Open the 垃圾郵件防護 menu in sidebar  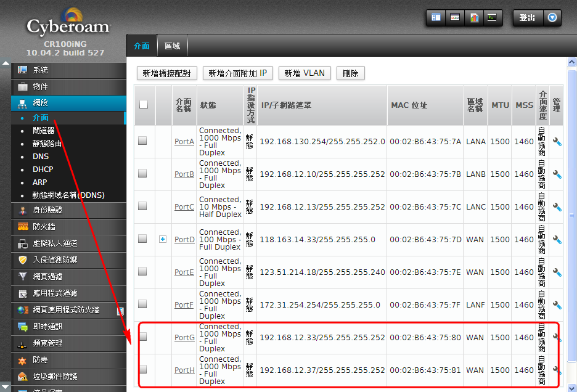[x=69, y=377]
